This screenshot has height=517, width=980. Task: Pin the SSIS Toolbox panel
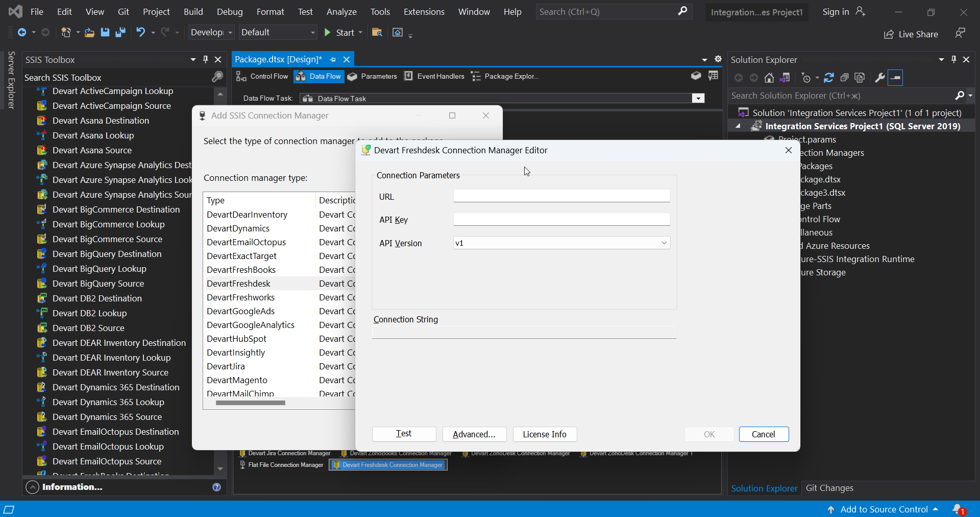(x=206, y=59)
